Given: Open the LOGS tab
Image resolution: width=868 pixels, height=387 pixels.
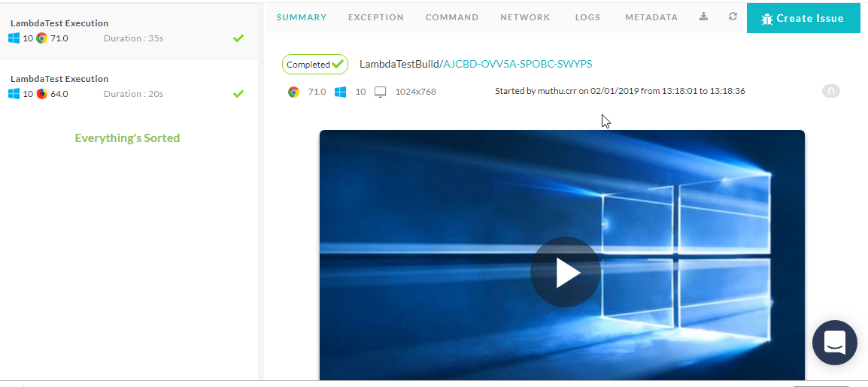Looking at the screenshot, I should [587, 17].
